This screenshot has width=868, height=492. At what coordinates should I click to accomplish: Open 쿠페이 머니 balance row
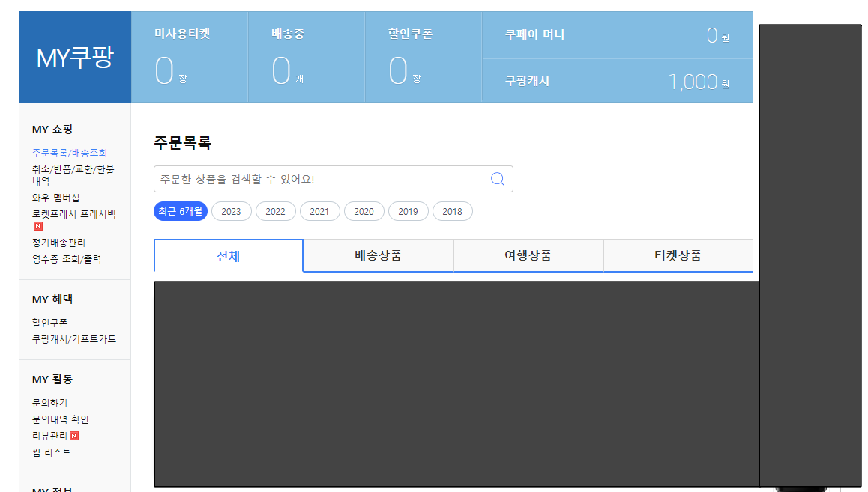tap(617, 35)
